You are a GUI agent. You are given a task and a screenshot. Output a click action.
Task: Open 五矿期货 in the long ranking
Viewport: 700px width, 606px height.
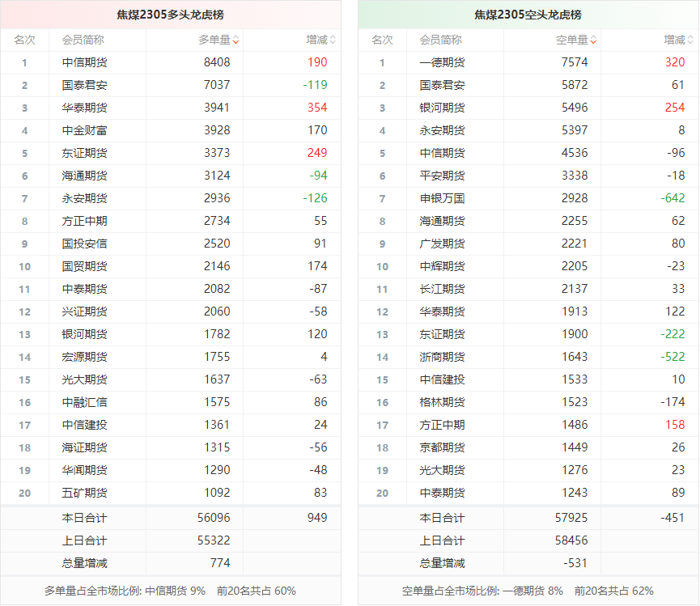click(x=84, y=493)
